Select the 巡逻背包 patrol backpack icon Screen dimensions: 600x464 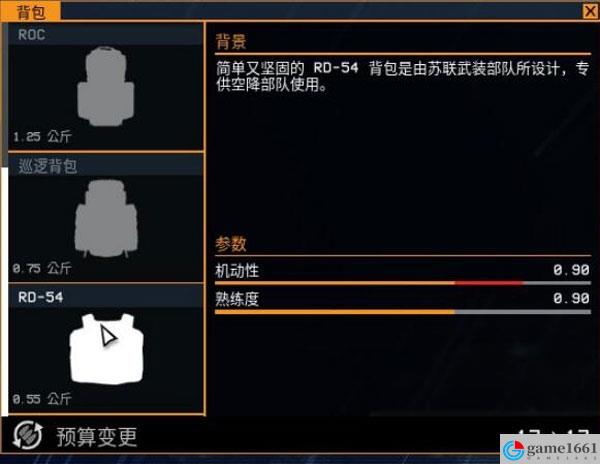[106, 218]
